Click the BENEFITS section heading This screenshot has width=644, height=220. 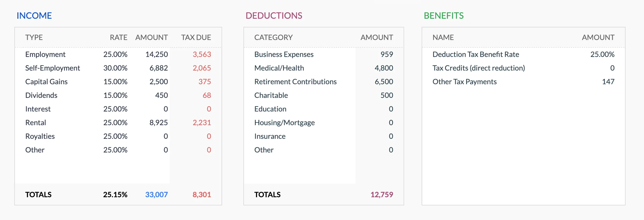pyautogui.click(x=444, y=16)
